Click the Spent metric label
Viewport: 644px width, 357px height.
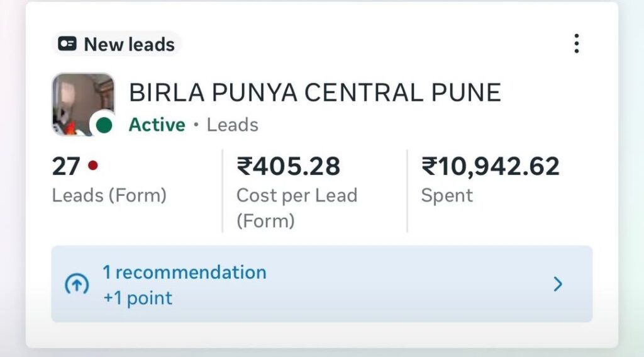[x=447, y=196]
